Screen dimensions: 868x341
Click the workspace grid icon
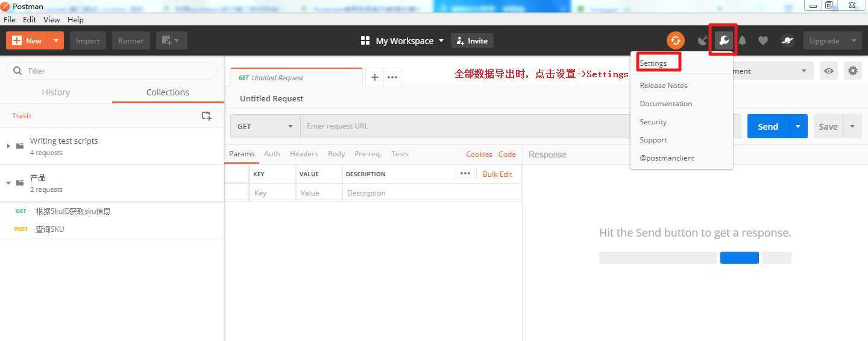pos(365,40)
